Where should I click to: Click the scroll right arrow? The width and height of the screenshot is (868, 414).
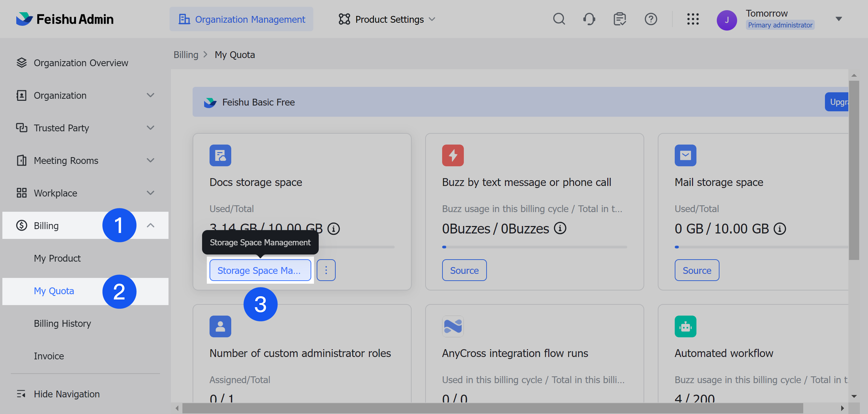[x=842, y=408]
